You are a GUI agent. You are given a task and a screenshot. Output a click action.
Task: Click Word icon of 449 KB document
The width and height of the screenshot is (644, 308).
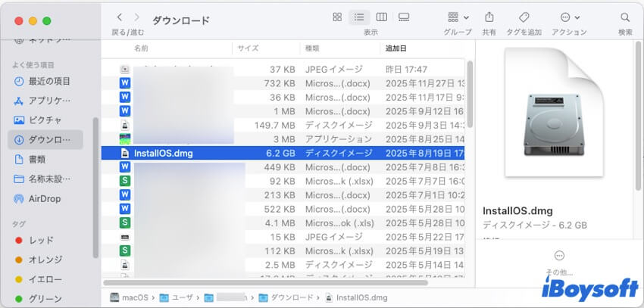(125, 167)
